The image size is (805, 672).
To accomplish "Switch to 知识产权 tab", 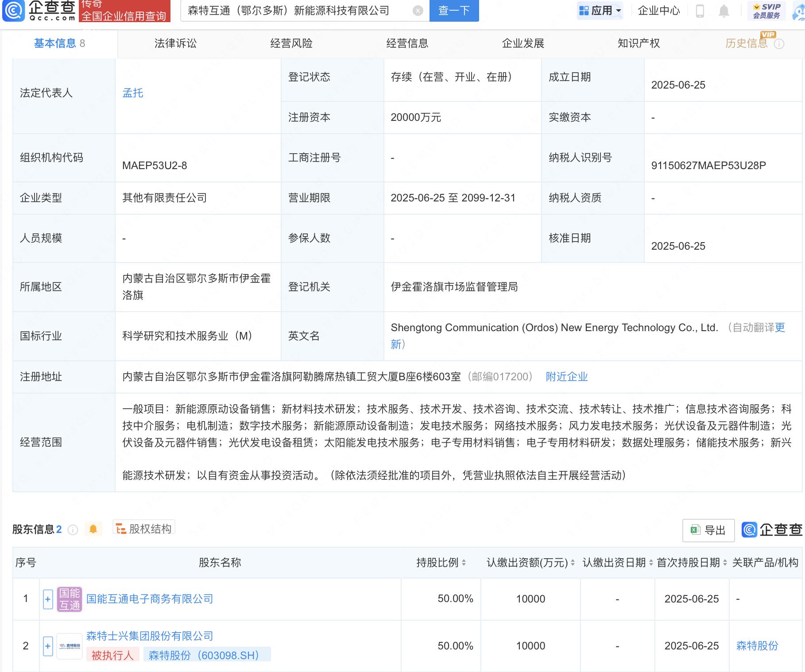I will (639, 43).
